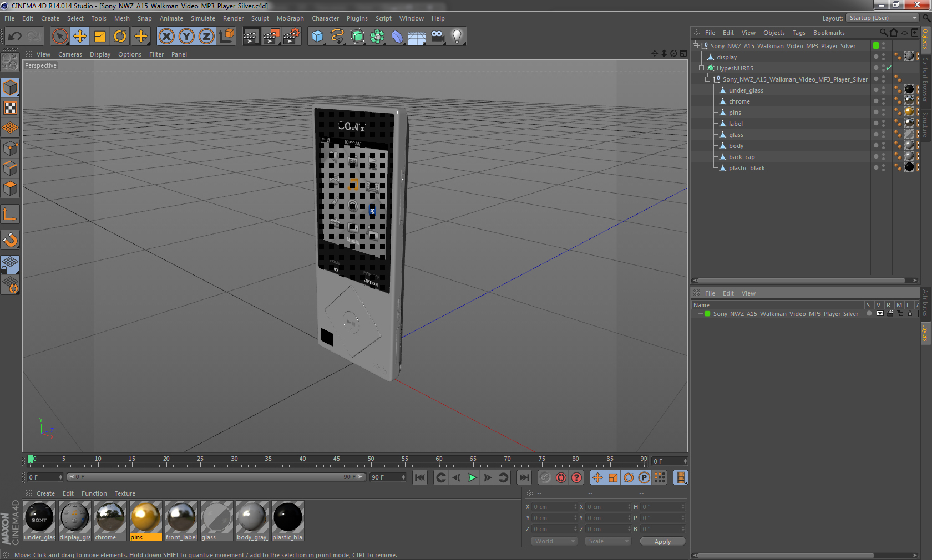Open the Layout Startup dropdown
The height and width of the screenshot is (560, 932).
tap(883, 18)
